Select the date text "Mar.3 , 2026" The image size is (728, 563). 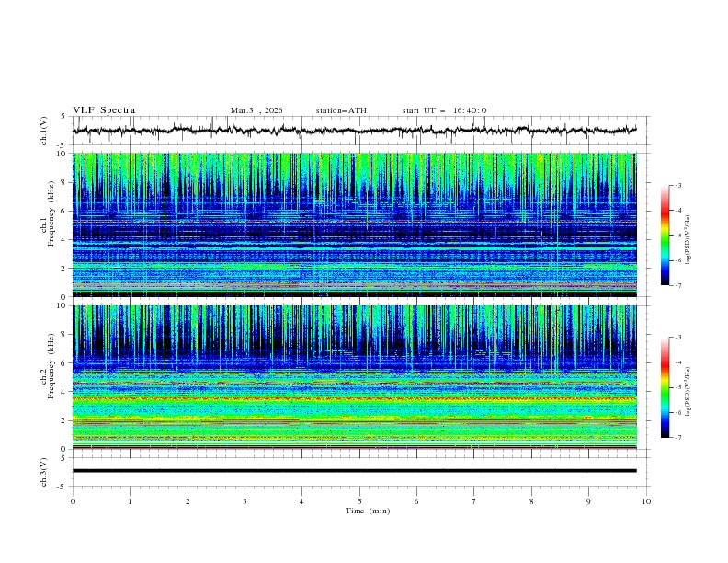[256, 110]
